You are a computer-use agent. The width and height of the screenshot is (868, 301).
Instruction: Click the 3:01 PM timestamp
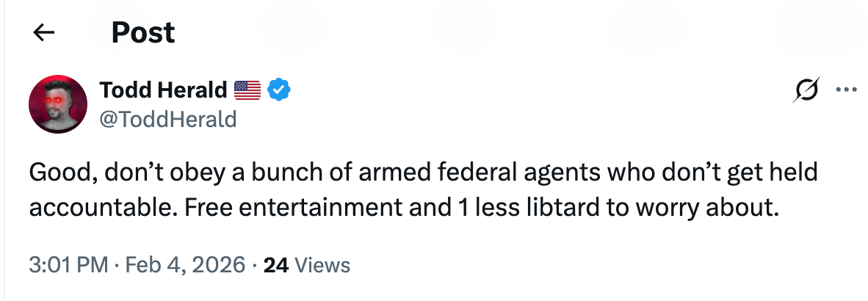point(67,264)
